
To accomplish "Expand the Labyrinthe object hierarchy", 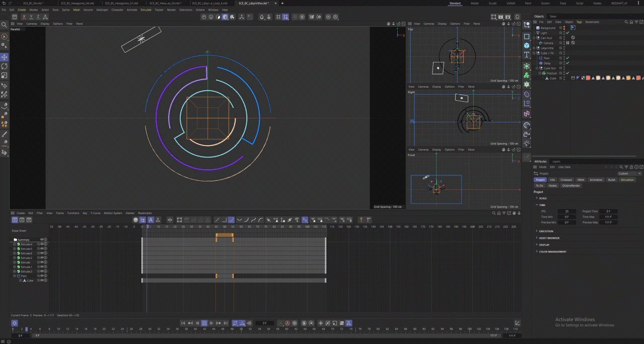I will pos(534,48).
